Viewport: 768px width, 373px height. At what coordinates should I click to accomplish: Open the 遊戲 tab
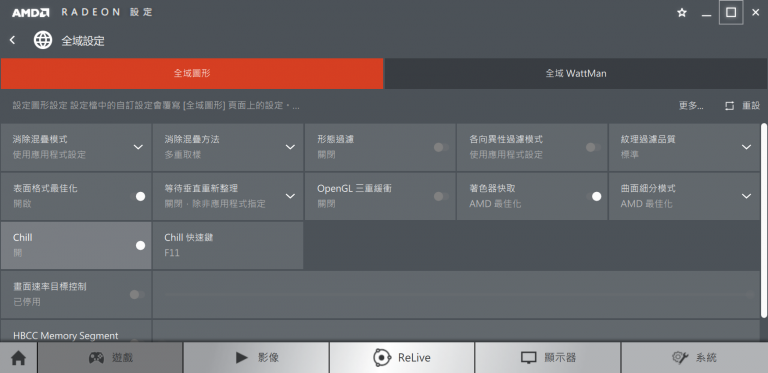click(110, 358)
